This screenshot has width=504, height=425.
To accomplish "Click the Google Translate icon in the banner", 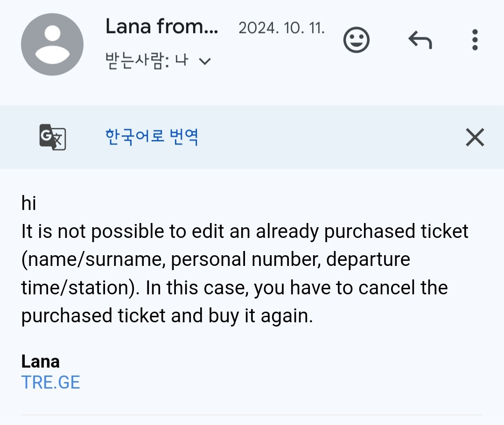I will coord(52,137).
